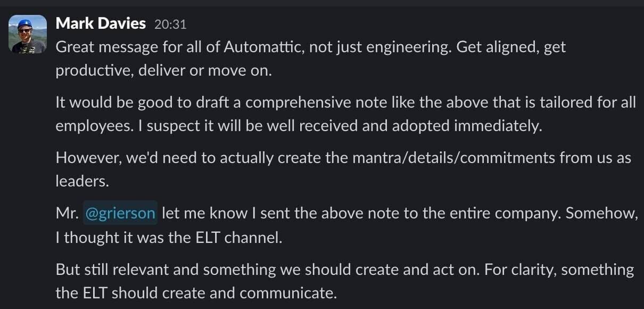Click the line "the ELT should create and communicate."
644x309 pixels.
pyautogui.click(x=196, y=292)
